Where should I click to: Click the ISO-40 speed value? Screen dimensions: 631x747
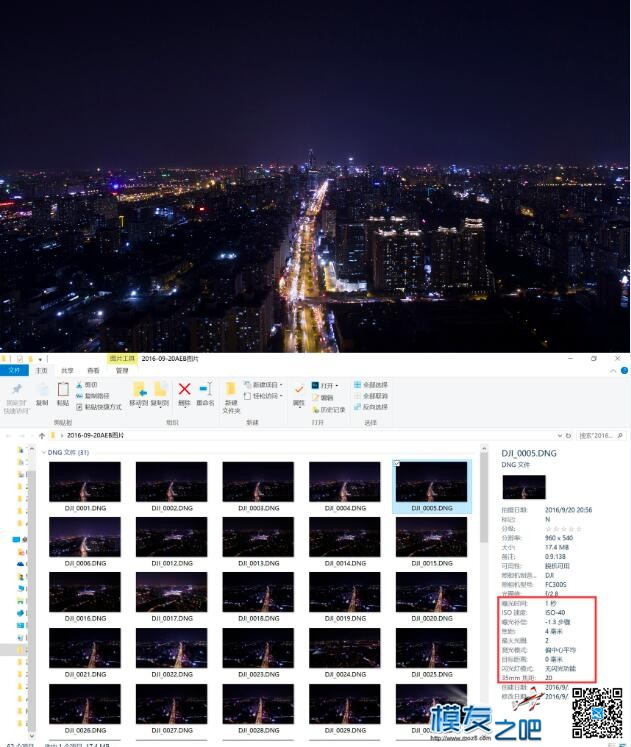point(555,613)
